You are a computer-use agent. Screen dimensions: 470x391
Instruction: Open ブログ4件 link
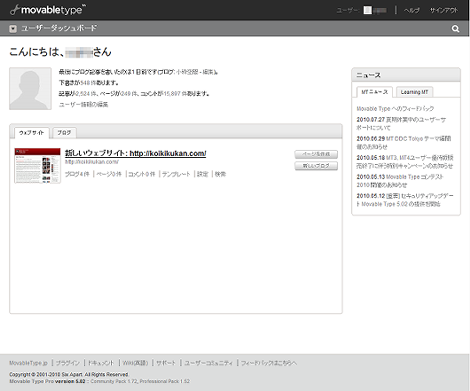pyautogui.click(x=77, y=174)
